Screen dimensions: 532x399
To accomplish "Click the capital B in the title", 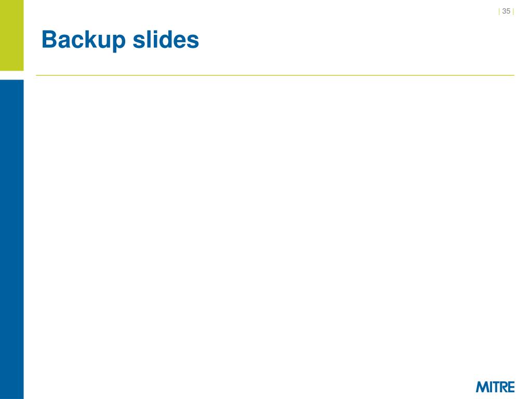I will [x=49, y=39].
